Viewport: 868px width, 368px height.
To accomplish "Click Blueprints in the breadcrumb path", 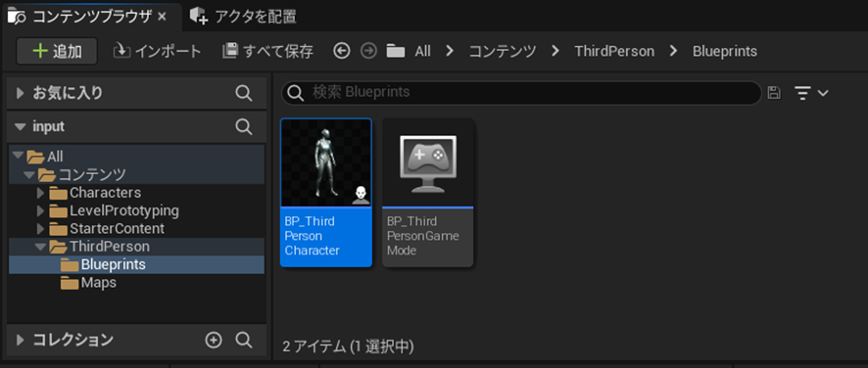I will click(x=725, y=52).
